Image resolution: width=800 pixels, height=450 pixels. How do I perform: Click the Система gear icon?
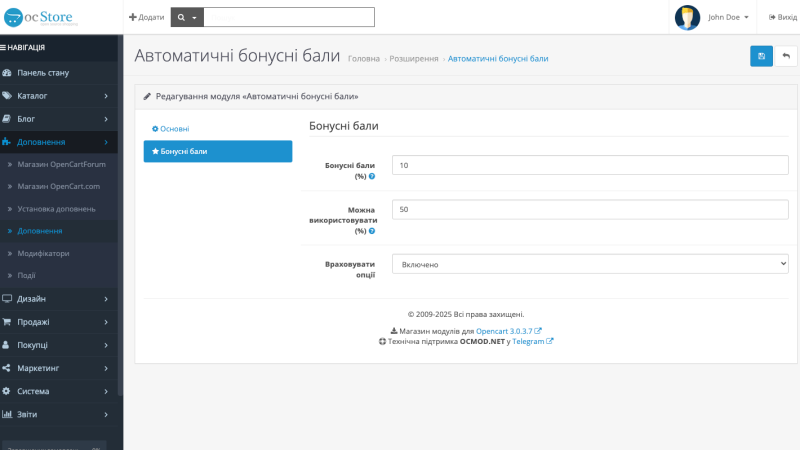click(6, 391)
